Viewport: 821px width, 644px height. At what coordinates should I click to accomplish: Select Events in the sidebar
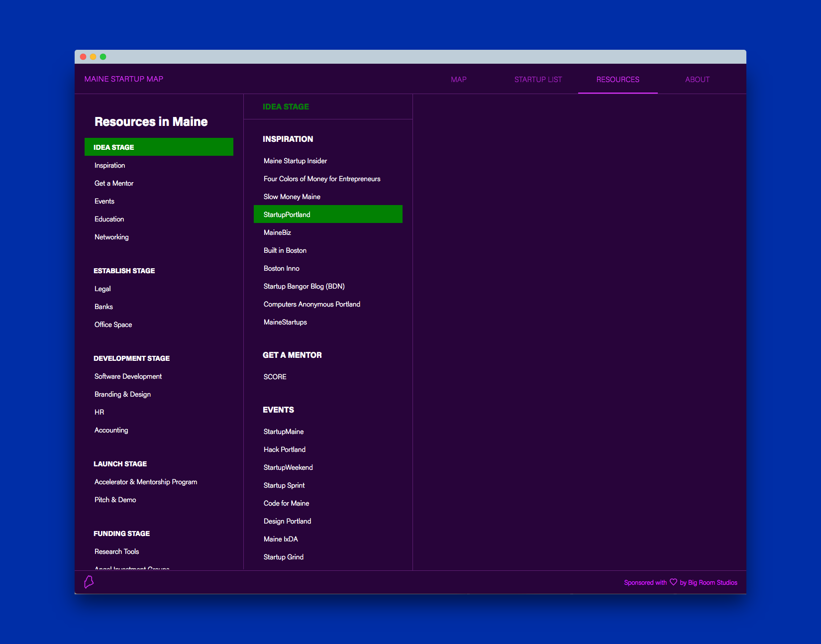(104, 201)
